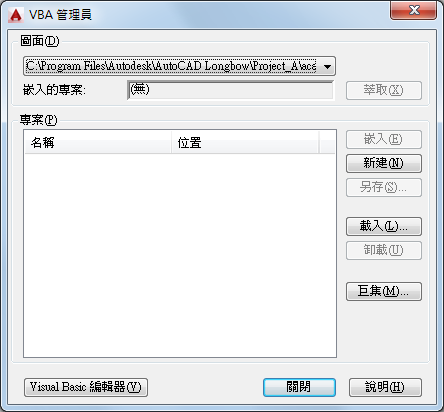Screen dimensions: 444x412
Task: Open the 圖面 drawing path dropdown arrow
Action: point(327,66)
